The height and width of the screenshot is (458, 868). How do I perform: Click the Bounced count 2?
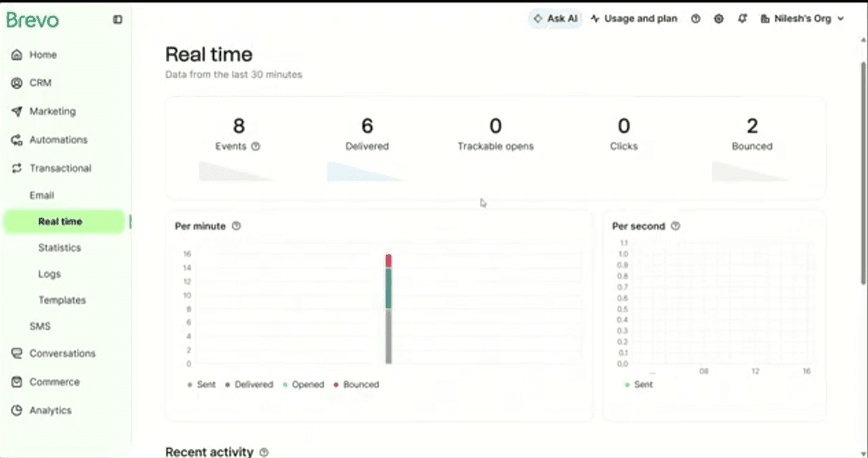point(752,126)
